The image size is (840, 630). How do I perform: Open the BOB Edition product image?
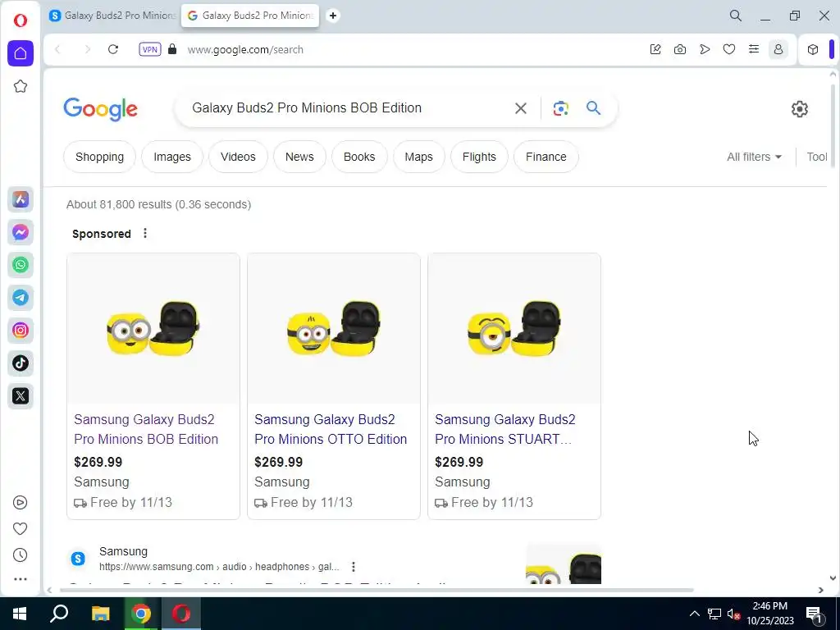coord(153,328)
